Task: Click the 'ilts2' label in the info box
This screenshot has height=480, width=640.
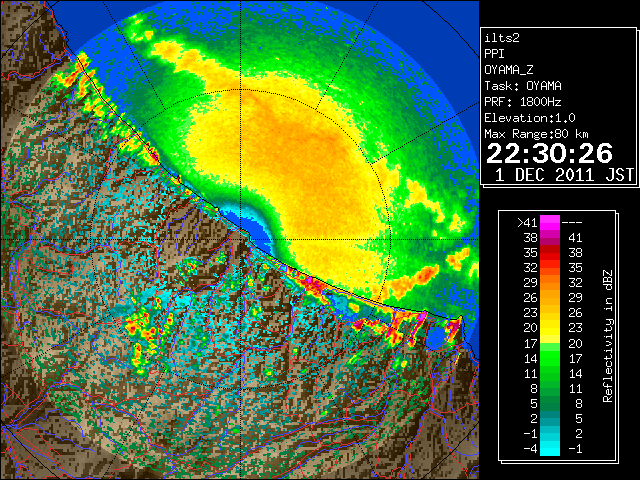Action: [x=502, y=38]
